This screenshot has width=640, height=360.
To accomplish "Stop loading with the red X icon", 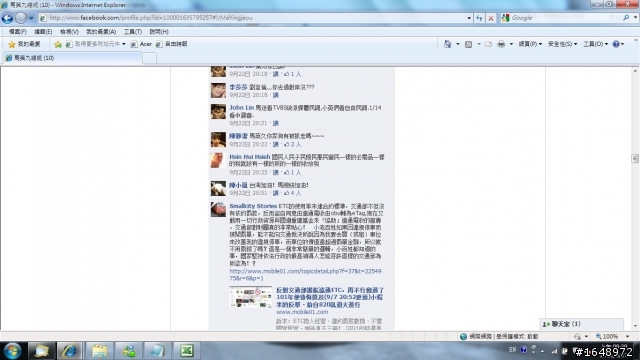I will point(491,18).
